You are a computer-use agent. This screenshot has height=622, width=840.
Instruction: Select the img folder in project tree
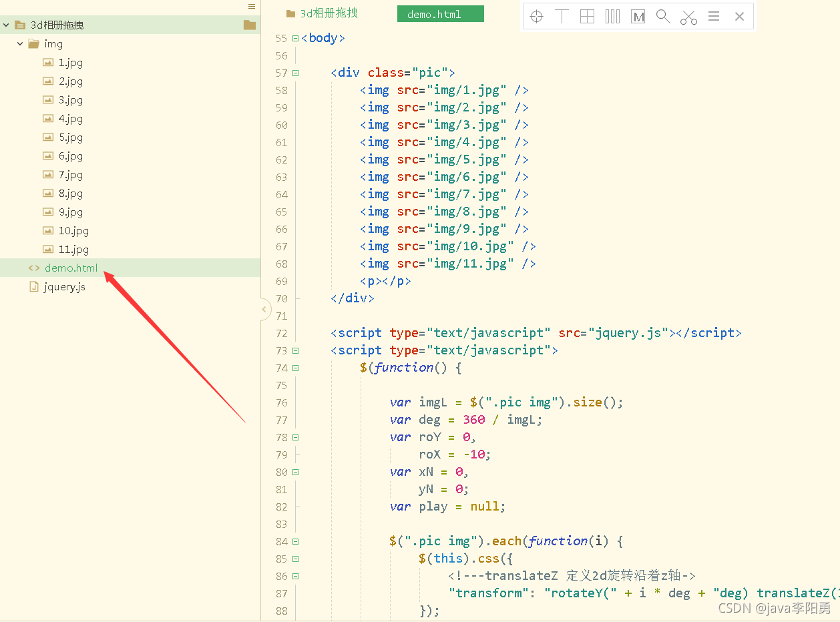pos(53,44)
